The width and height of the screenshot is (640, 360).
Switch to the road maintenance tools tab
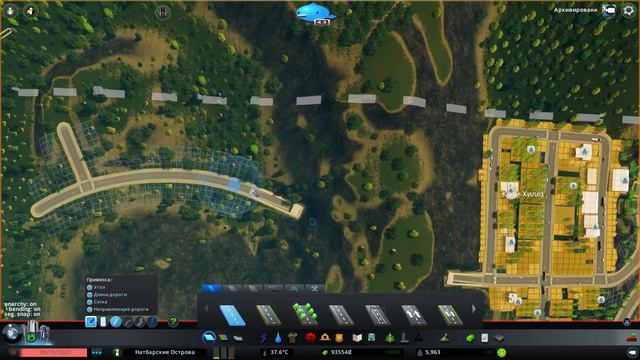[x=314, y=289]
